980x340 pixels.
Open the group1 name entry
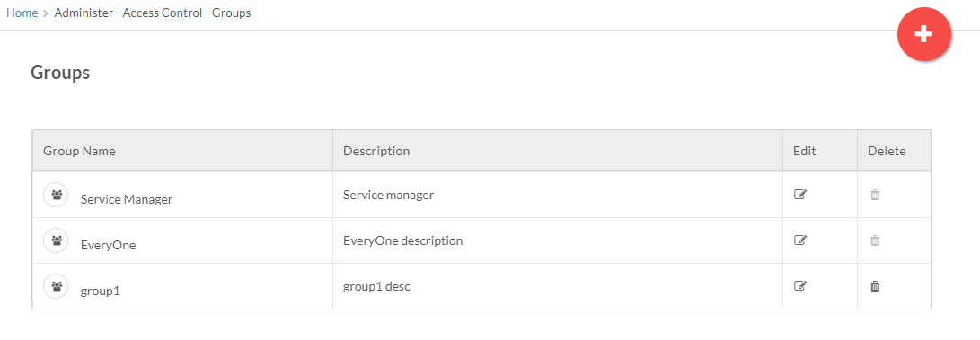click(x=100, y=291)
